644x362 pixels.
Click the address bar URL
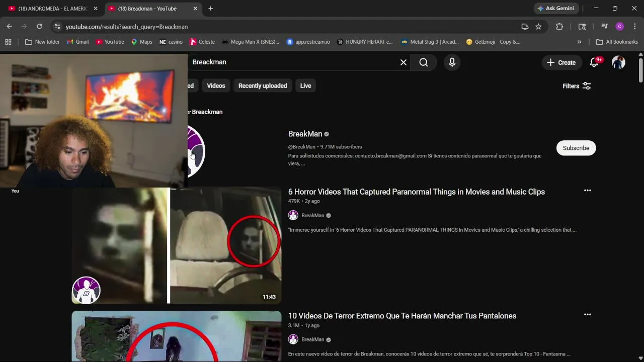126,27
